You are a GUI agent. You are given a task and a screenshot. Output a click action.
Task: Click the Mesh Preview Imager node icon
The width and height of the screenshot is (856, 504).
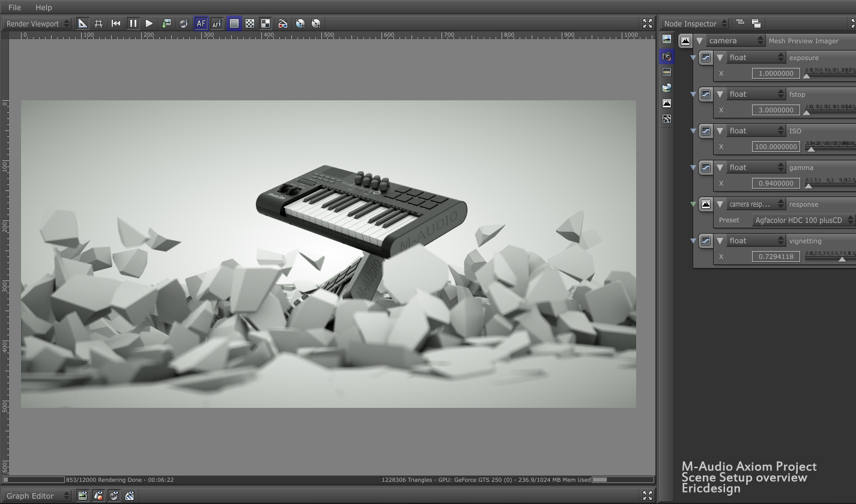[x=685, y=41]
